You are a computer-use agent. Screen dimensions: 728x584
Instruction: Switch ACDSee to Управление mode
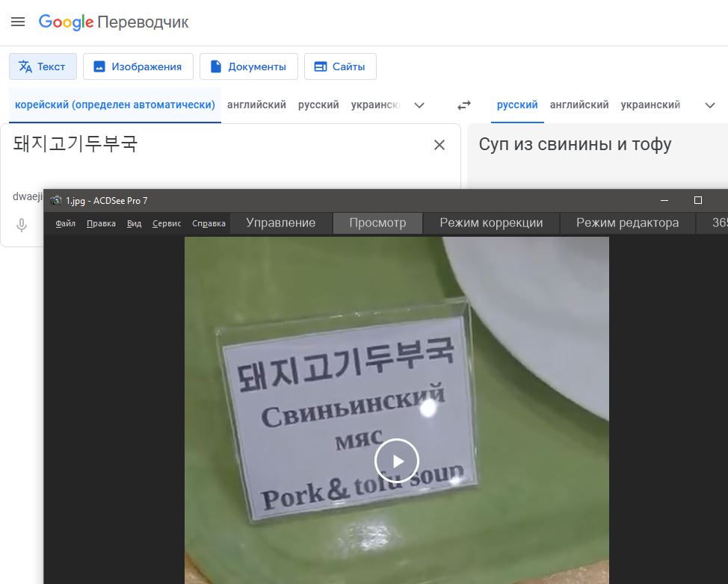[x=281, y=223]
